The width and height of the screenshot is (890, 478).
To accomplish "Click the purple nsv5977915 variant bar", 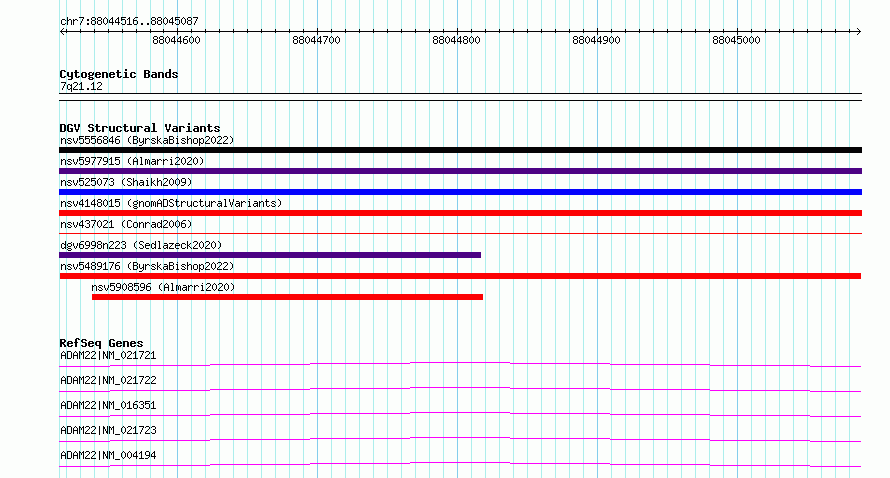I will tap(460, 171).
